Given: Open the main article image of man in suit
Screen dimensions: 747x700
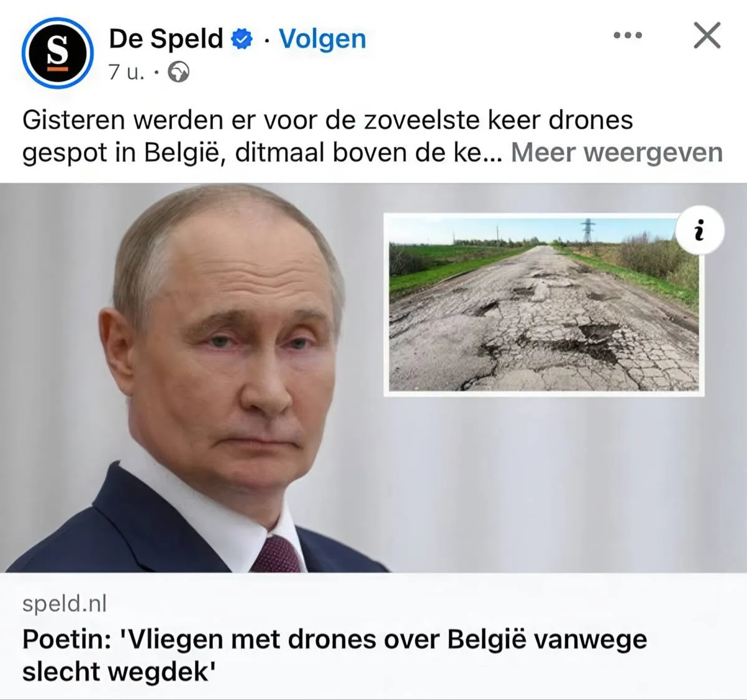Looking at the screenshot, I should 374,378.
